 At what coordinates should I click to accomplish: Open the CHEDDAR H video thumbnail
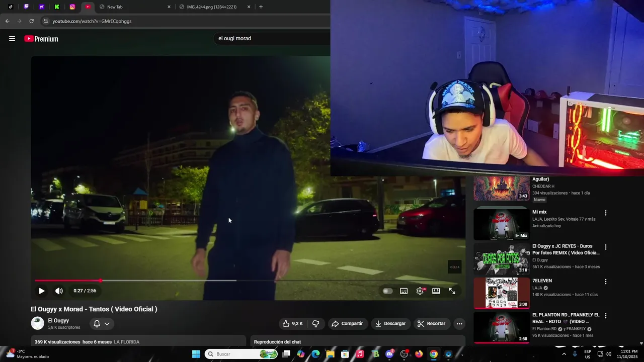pyautogui.click(x=502, y=188)
